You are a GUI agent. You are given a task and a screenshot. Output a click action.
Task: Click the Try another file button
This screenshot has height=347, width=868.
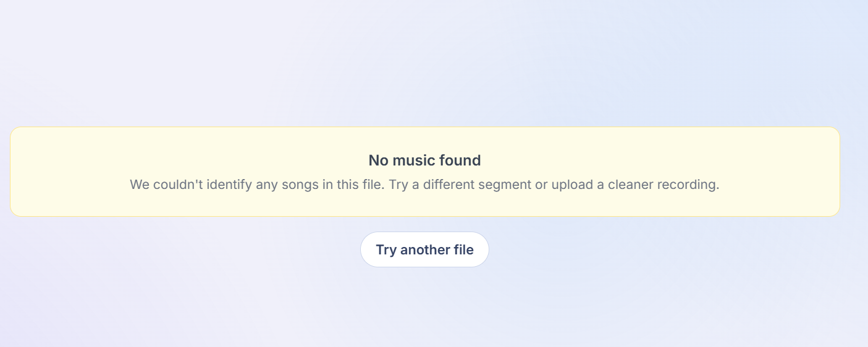[x=424, y=249]
